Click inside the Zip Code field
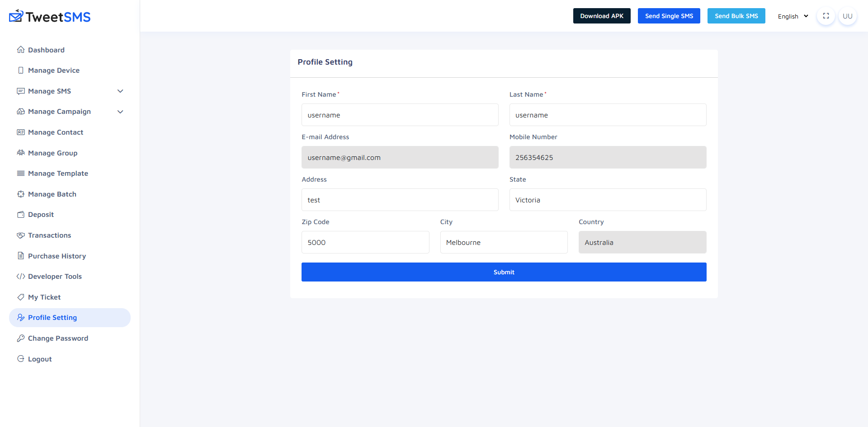This screenshot has width=868, height=427. 365,242
